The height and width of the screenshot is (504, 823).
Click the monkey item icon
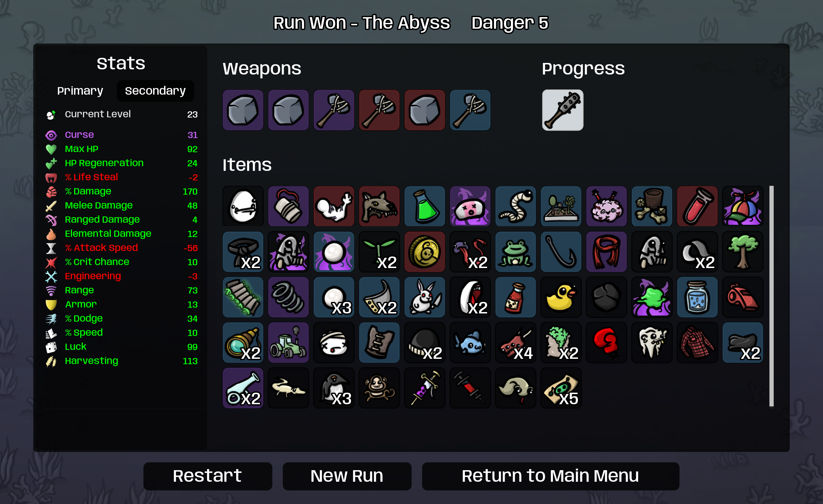pyautogui.click(x=379, y=388)
